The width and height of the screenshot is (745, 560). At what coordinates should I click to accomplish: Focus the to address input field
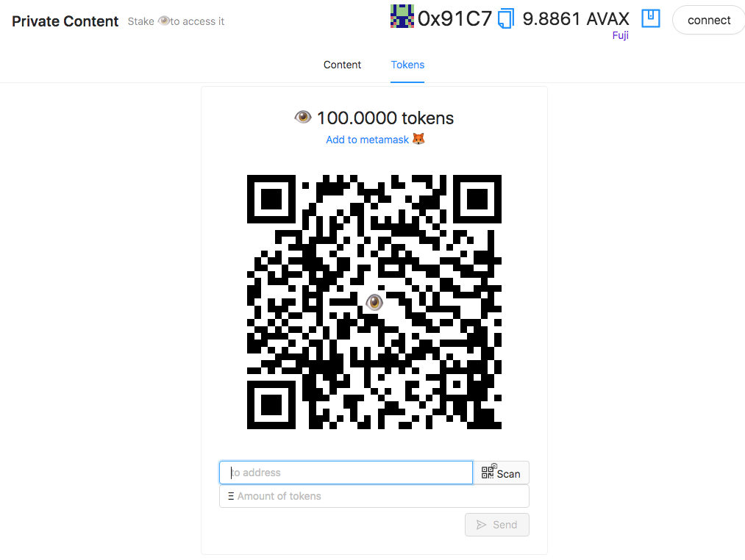click(x=346, y=473)
